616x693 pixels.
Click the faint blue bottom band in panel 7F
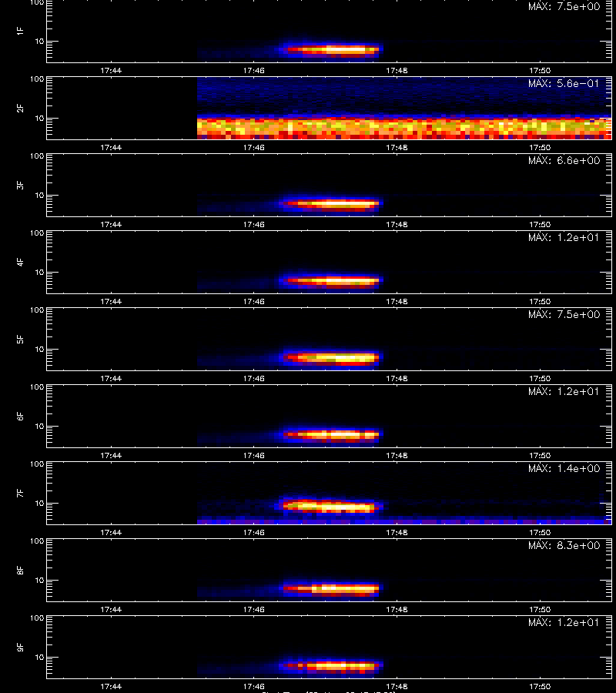[404, 521]
